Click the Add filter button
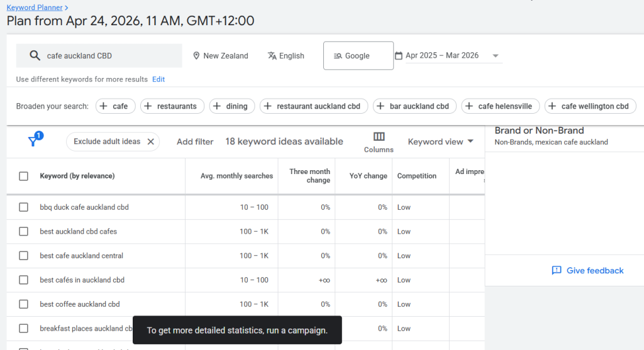Screen dimensions: 644x350 (195, 141)
